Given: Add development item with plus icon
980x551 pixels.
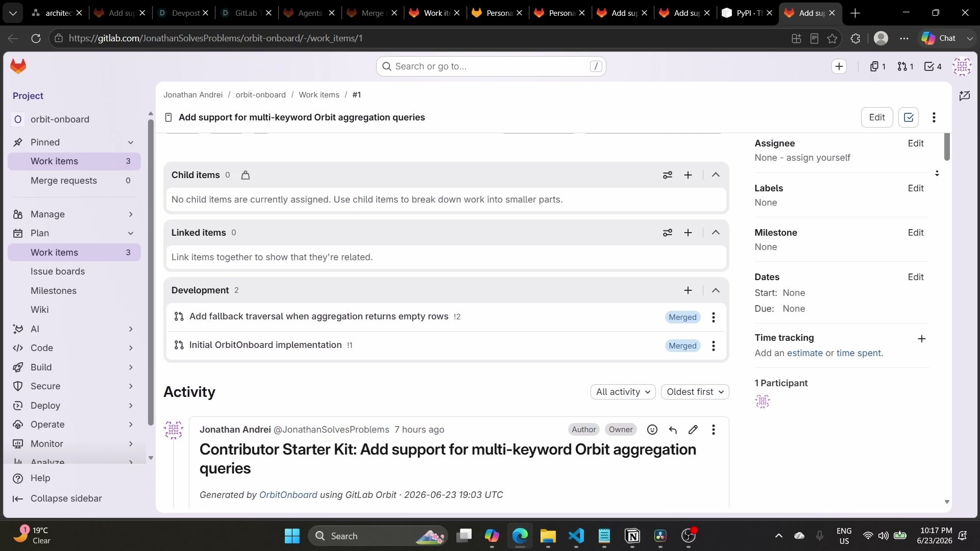Looking at the screenshot, I should (x=688, y=290).
